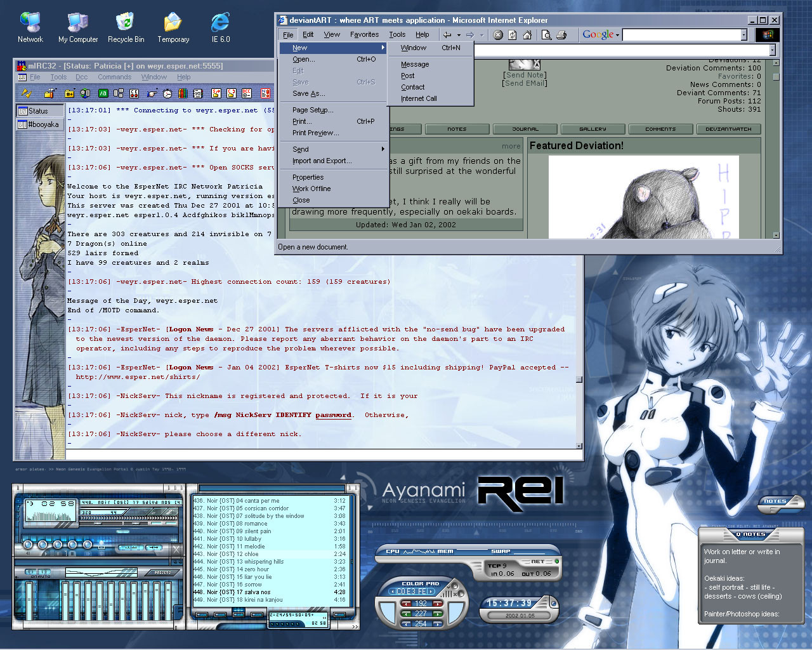Open mIRC remote scripts icon

click(134, 93)
